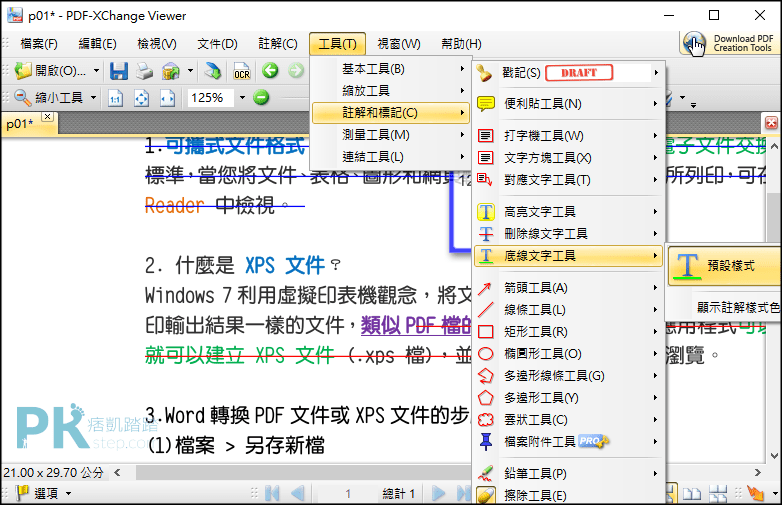Choose the 預設樣式 default underline style
Viewport: 782px width, 505px height.
[x=725, y=265]
